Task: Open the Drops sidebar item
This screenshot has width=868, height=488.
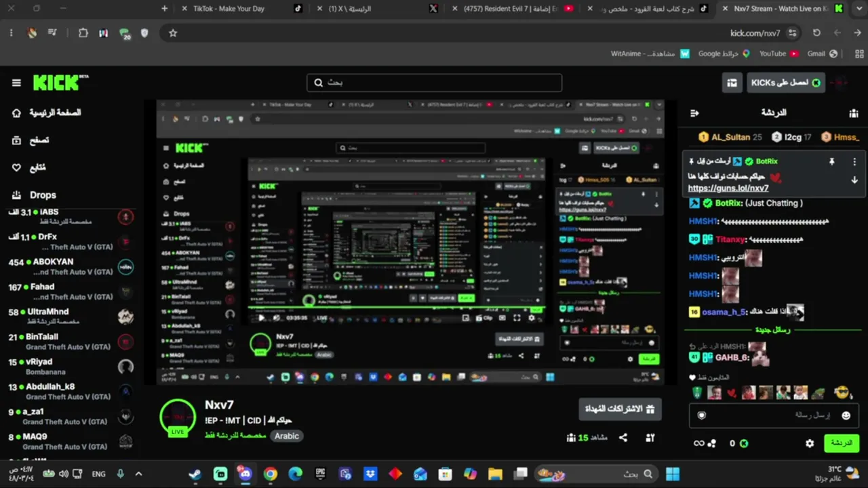Action: pyautogui.click(x=34, y=195)
